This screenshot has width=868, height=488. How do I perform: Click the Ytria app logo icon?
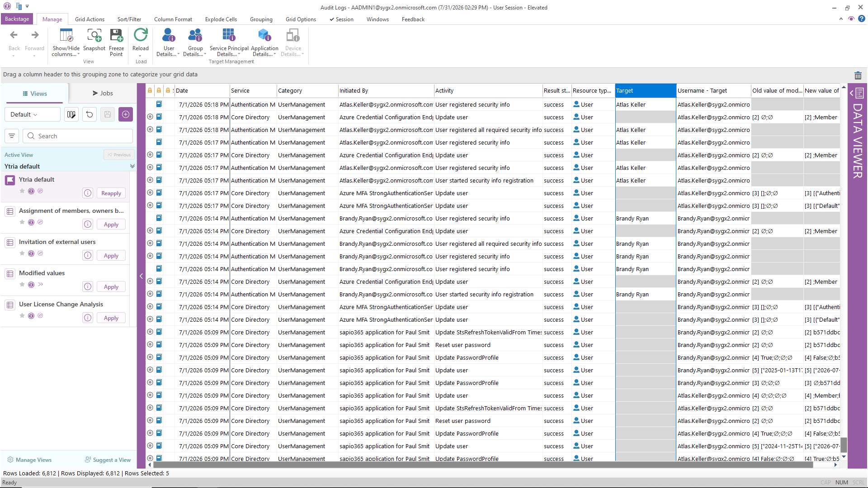[x=7, y=6]
